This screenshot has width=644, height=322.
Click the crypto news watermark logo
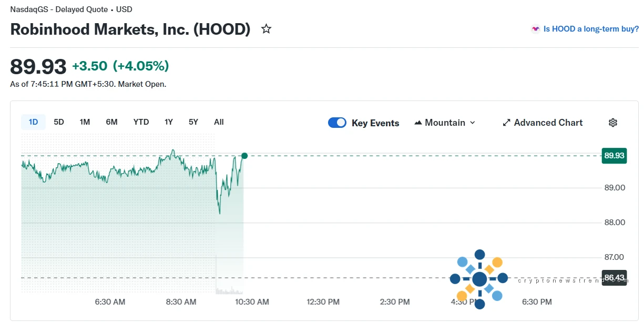click(479, 278)
